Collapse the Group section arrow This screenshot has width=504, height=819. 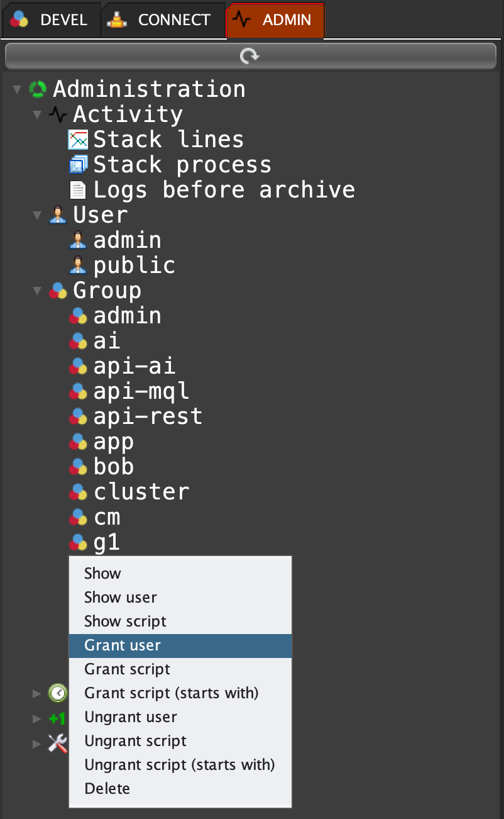pyautogui.click(x=37, y=291)
